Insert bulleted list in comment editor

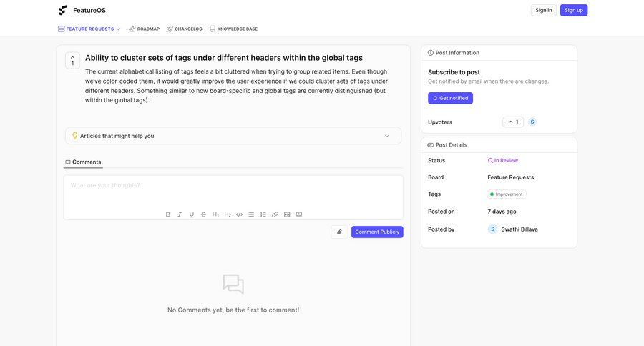click(x=251, y=214)
